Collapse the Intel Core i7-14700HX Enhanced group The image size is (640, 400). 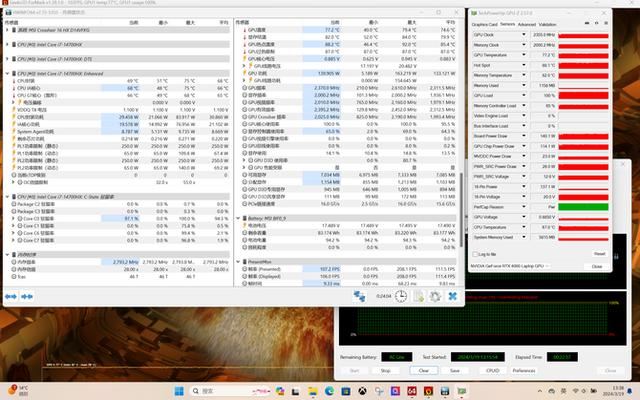click(x=5, y=73)
